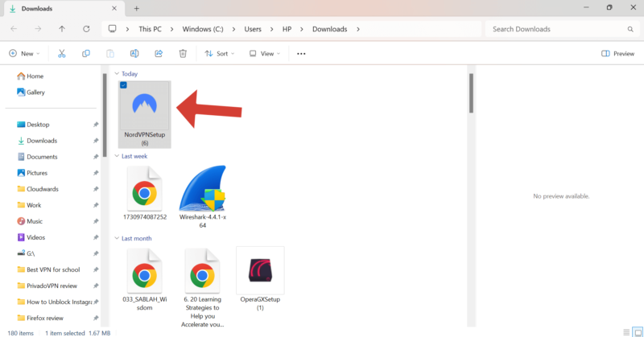Open the Sort dropdown menu
This screenshot has height=337, width=644.
[220, 53]
